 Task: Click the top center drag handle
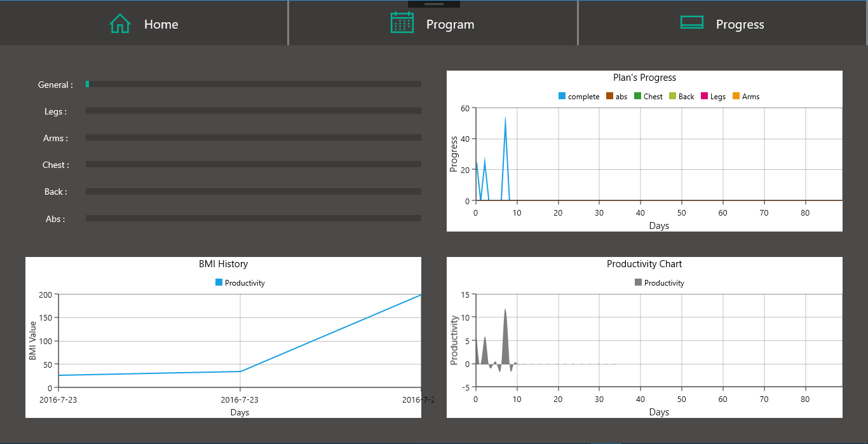(434, 4)
